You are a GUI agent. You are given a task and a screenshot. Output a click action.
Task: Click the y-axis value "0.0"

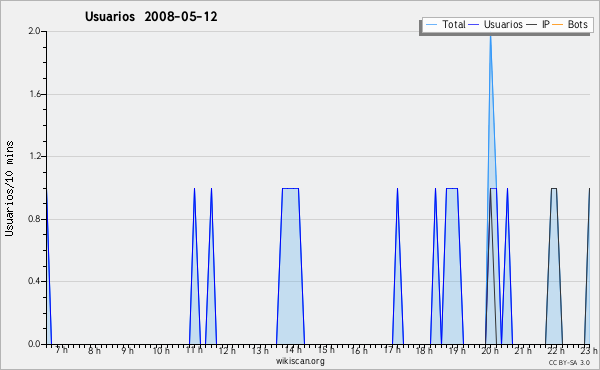[34, 344]
